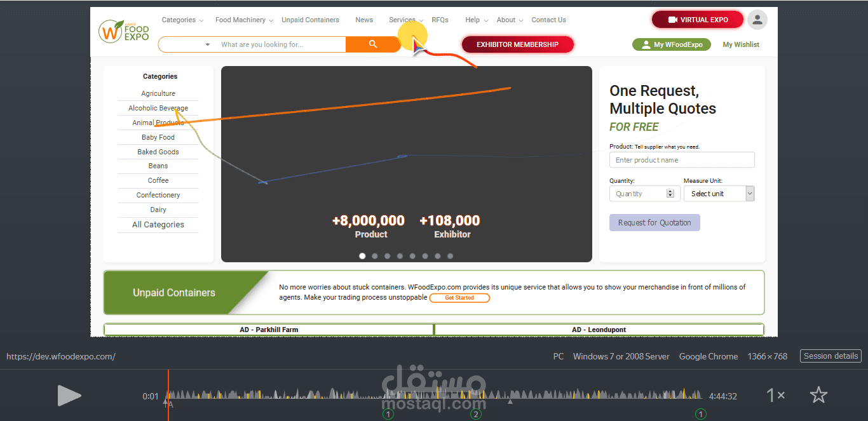Expand the Categories menu in the top navigation

(182, 20)
